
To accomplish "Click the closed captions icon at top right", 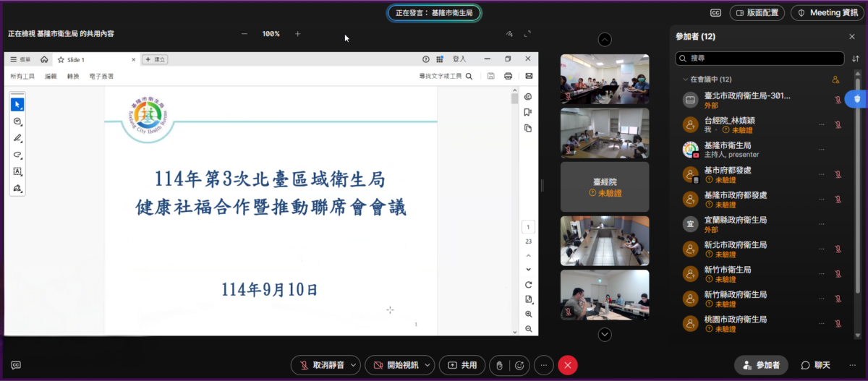I will 715,13.
